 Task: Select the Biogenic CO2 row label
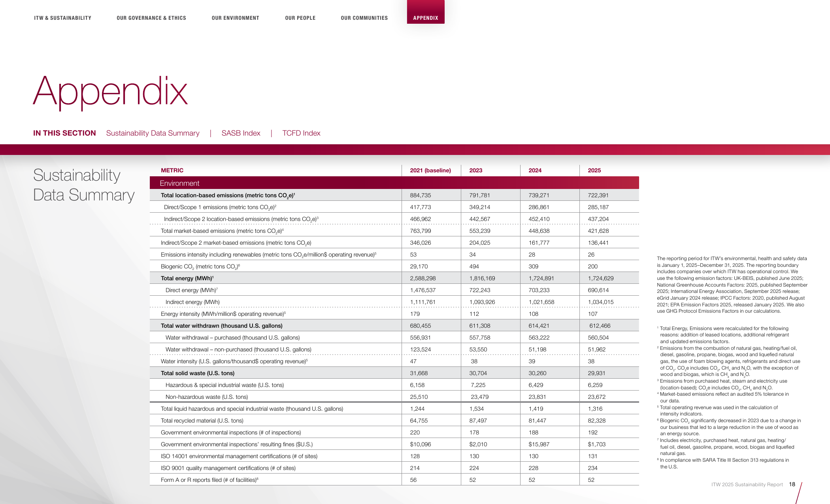(x=200, y=266)
